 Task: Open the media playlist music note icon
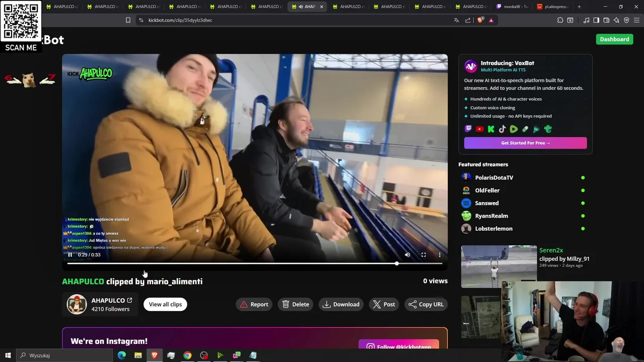pos(586,20)
